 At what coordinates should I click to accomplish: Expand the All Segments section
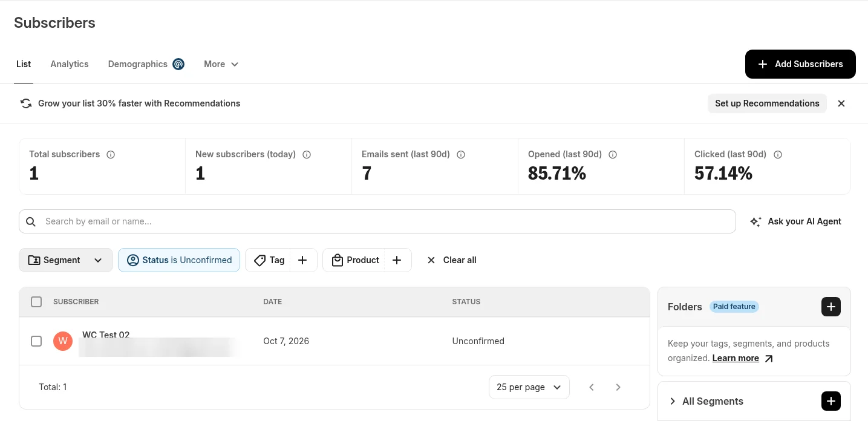[673, 401]
